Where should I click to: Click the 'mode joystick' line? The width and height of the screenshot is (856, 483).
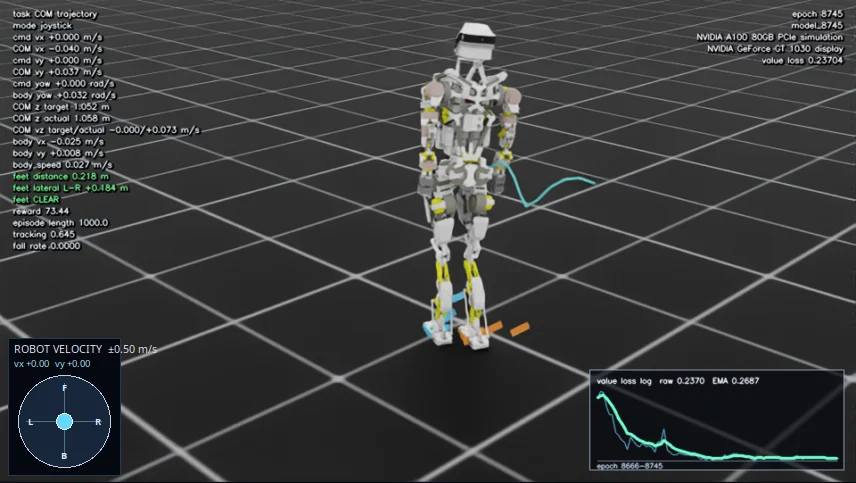click(42, 26)
